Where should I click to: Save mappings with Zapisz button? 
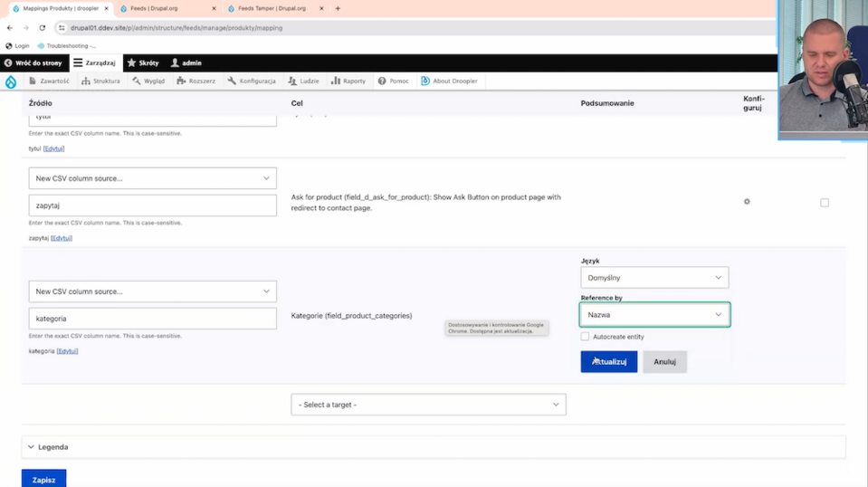point(43,479)
